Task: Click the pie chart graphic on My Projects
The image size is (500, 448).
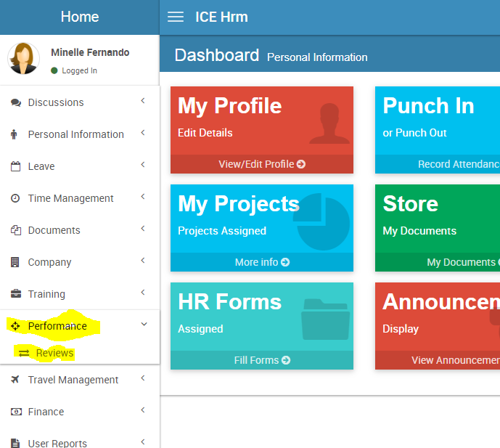Action: pos(321,221)
